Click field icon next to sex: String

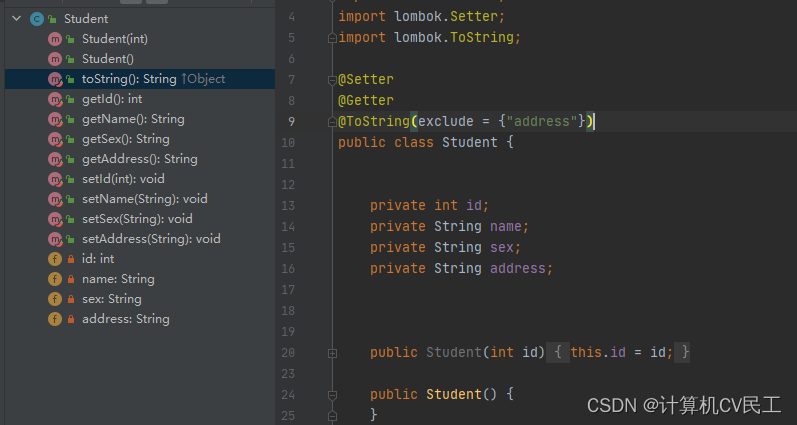pos(55,299)
